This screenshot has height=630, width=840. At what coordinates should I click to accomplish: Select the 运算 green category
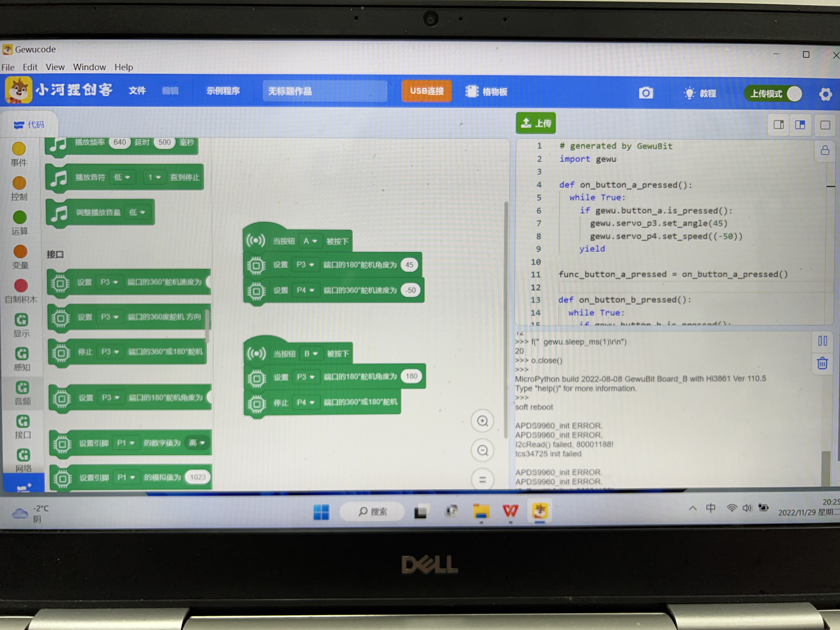pyautogui.click(x=20, y=223)
